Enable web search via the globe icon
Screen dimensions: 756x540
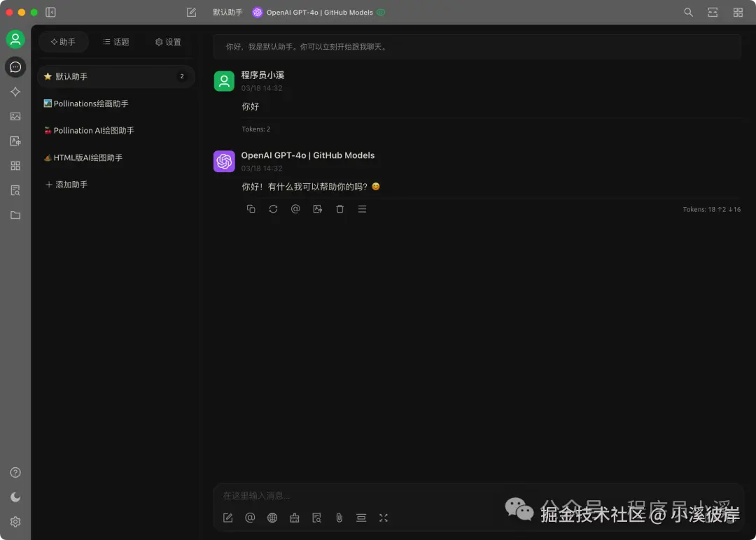[x=272, y=518]
